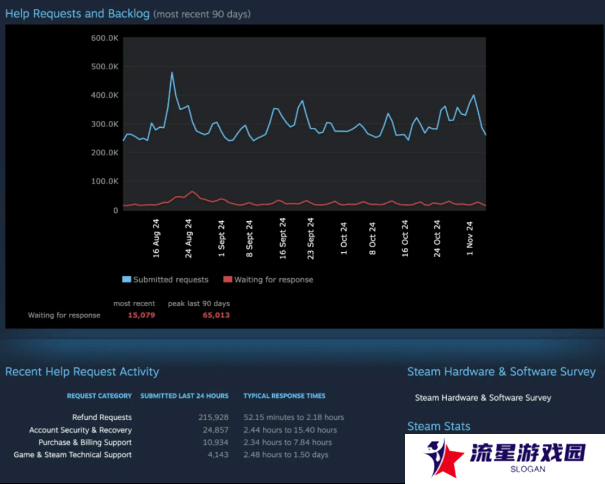This screenshot has height=484, width=605.
Task: Click the 2.44 hours to 15.40 hours value
Action: pos(290,430)
